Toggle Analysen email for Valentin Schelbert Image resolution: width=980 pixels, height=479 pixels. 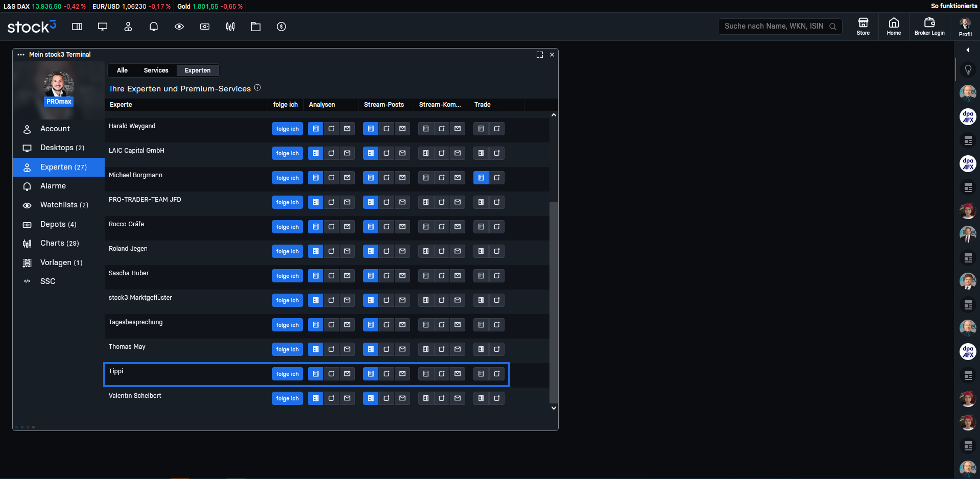click(x=347, y=398)
